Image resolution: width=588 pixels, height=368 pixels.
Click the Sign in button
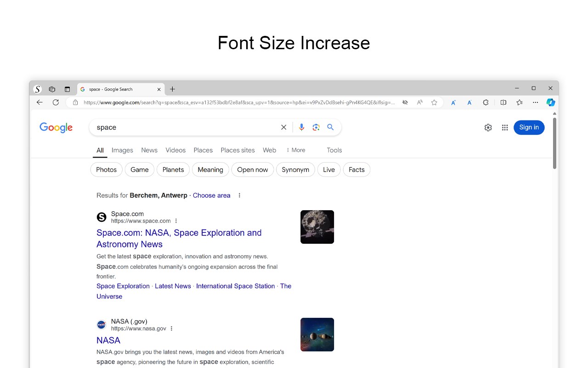point(529,127)
